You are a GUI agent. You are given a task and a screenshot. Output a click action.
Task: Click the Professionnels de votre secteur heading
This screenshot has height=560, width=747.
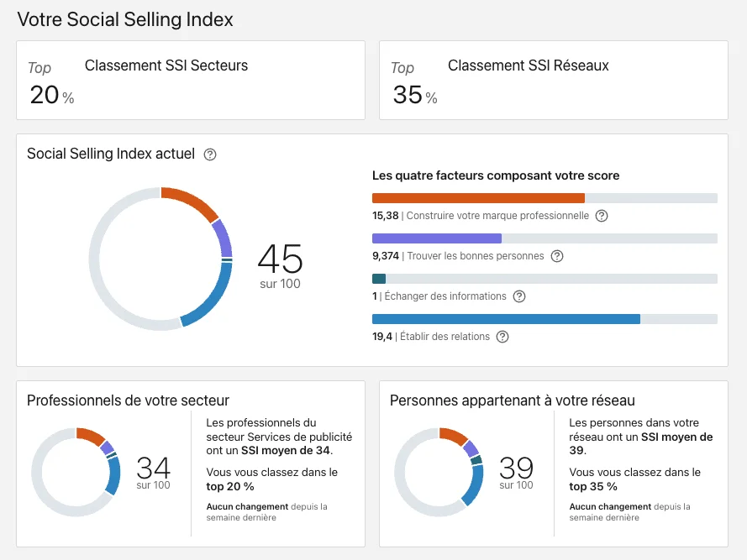click(129, 400)
